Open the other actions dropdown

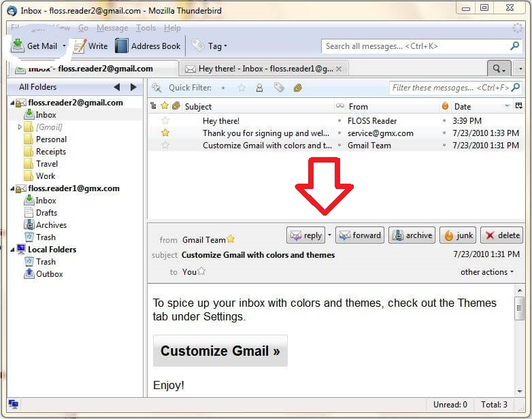tap(487, 272)
